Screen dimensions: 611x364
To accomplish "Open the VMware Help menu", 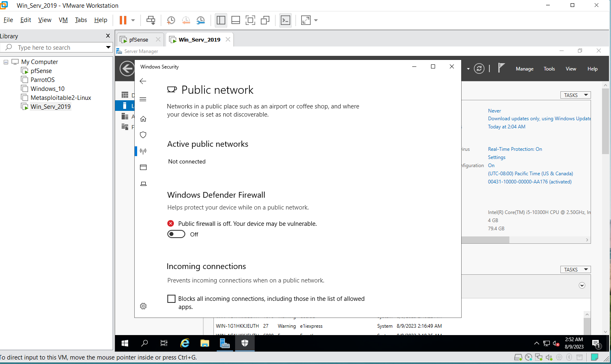I will pyautogui.click(x=101, y=20).
